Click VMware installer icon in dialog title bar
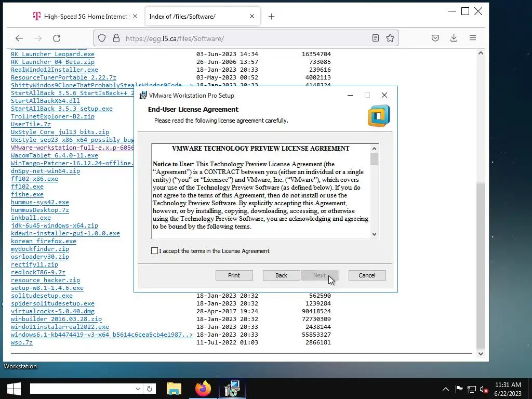Screen dimensions: 532x399 (143, 96)
